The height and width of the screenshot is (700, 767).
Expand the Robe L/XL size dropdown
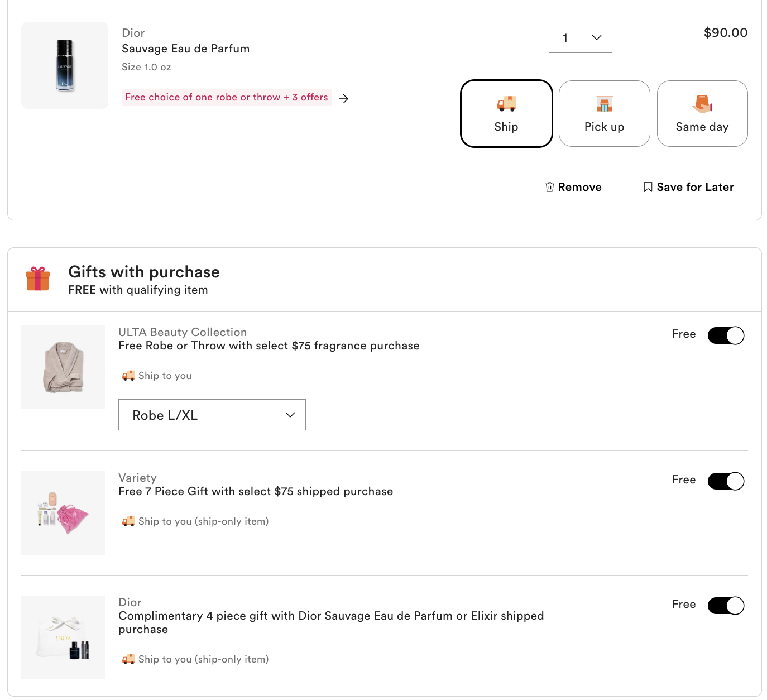click(x=212, y=415)
